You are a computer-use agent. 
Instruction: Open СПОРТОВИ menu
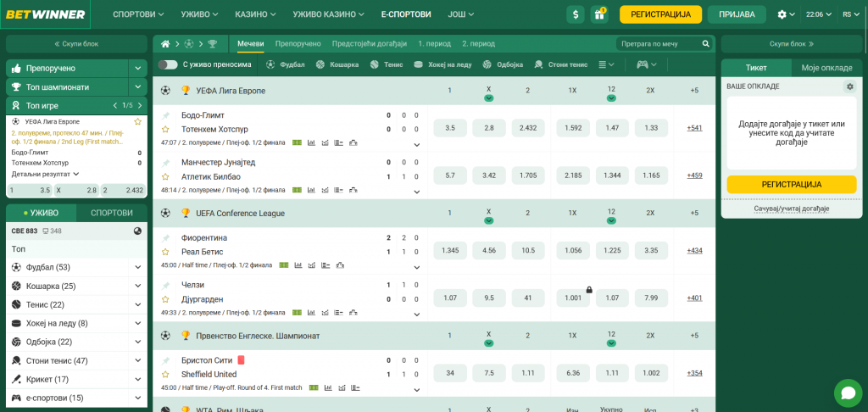[138, 14]
